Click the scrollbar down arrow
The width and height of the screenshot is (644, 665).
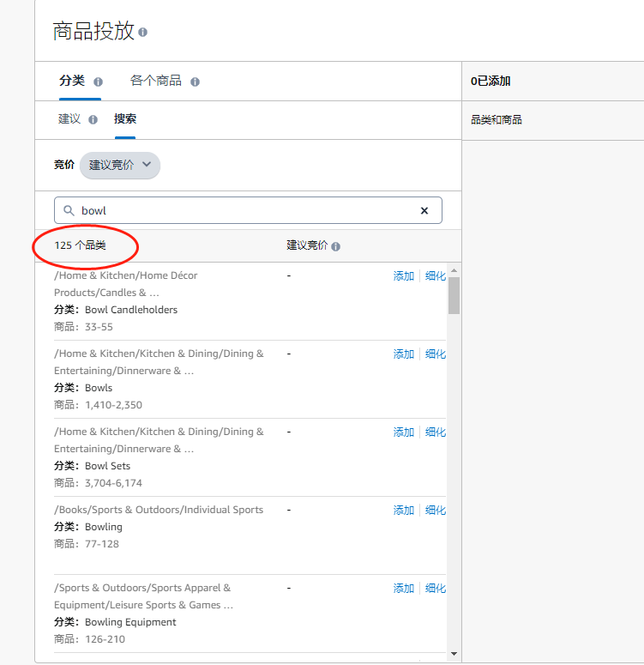point(454,654)
